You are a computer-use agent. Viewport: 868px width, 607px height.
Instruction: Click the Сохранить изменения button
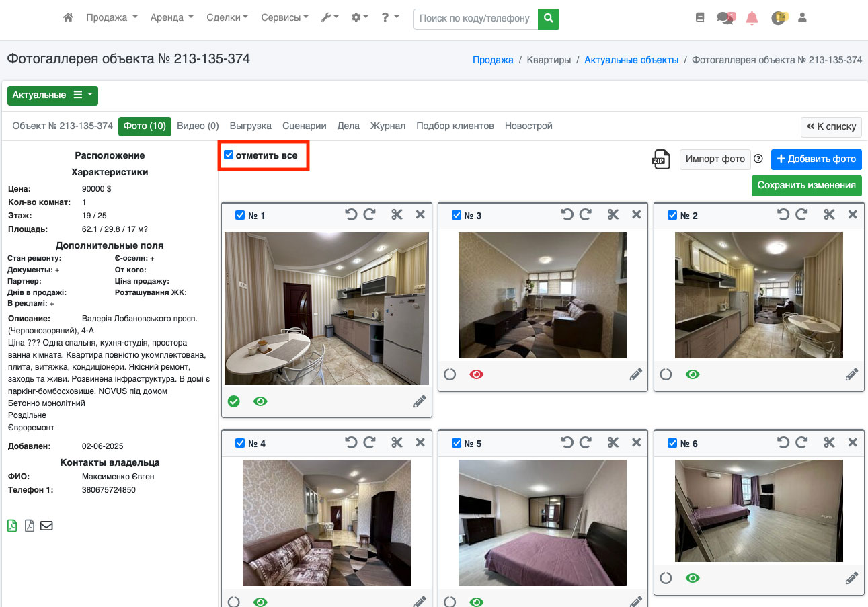[x=806, y=186]
